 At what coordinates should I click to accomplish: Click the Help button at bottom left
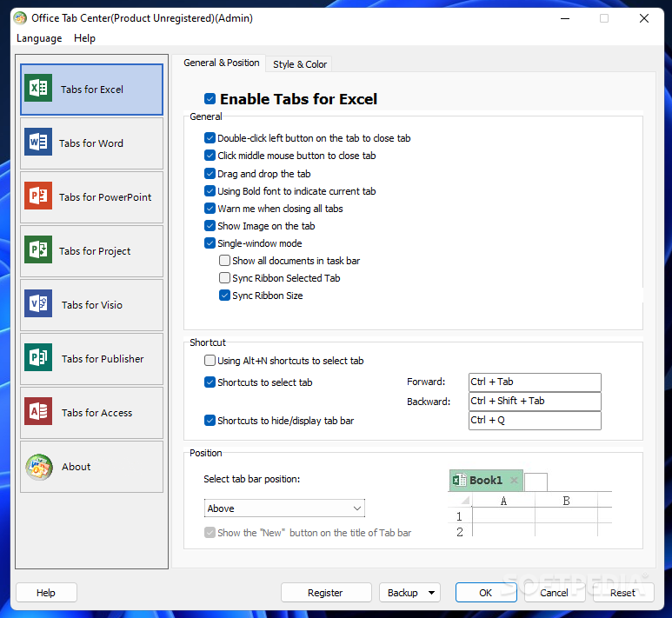[46, 593]
